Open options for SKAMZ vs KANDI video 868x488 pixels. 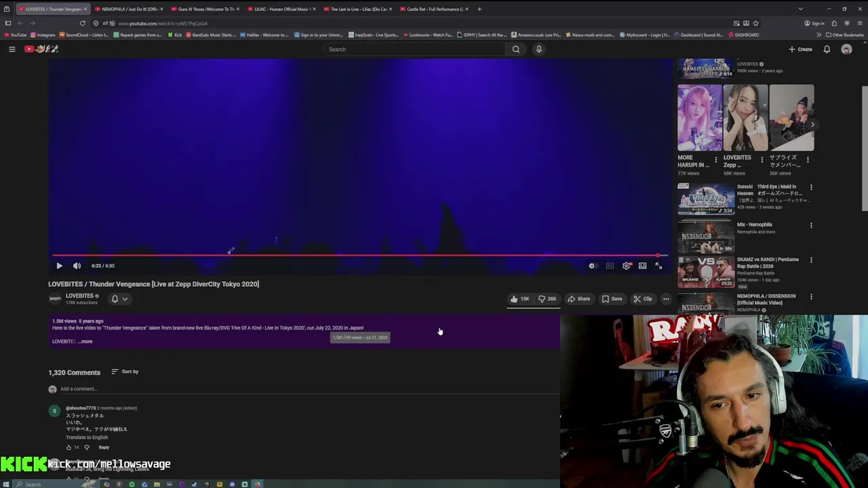[811, 260]
